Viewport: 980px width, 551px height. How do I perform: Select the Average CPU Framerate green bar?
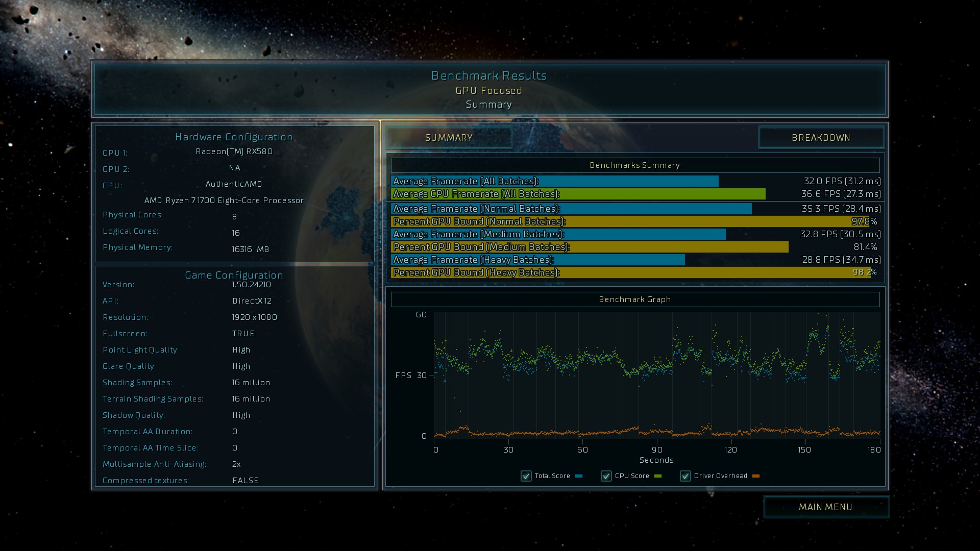[578, 194]
